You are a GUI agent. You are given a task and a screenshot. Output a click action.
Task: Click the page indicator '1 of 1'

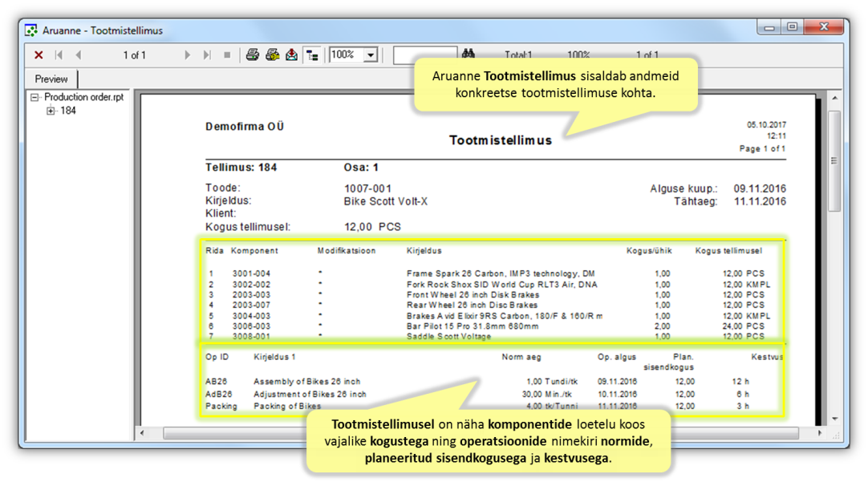[x=134, y=55]
